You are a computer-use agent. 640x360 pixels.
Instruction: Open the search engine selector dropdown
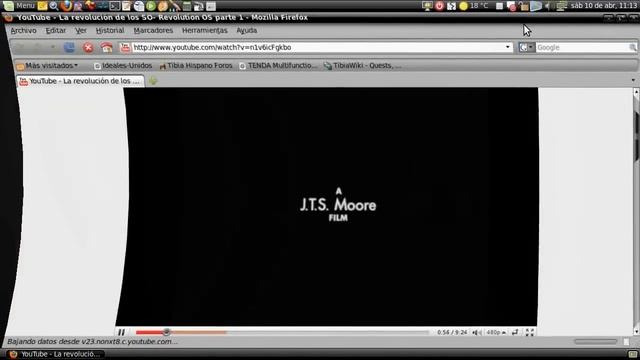point(526,47)
